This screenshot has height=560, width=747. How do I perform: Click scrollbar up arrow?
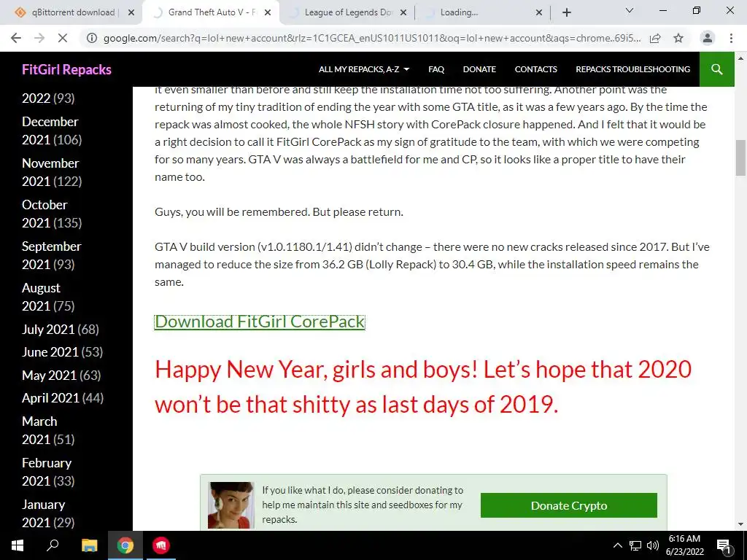(740, 58)
